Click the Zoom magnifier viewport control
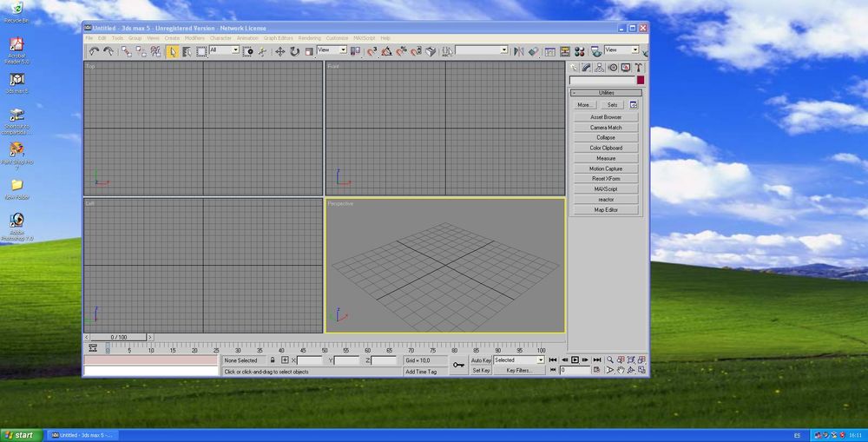Image resolution: width=868 pixels, height=442 pixels. 610,360
